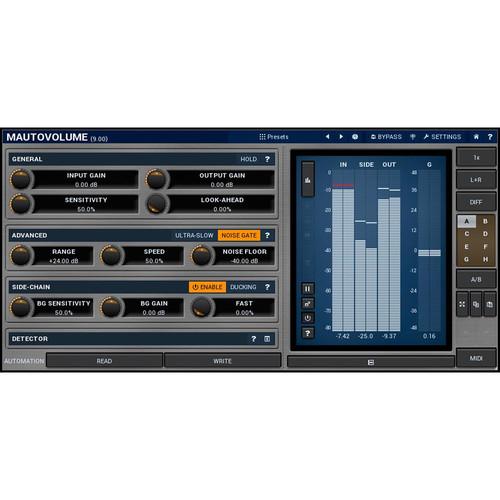Select preset slot H
500x500 pixels.
pos(485,259)
